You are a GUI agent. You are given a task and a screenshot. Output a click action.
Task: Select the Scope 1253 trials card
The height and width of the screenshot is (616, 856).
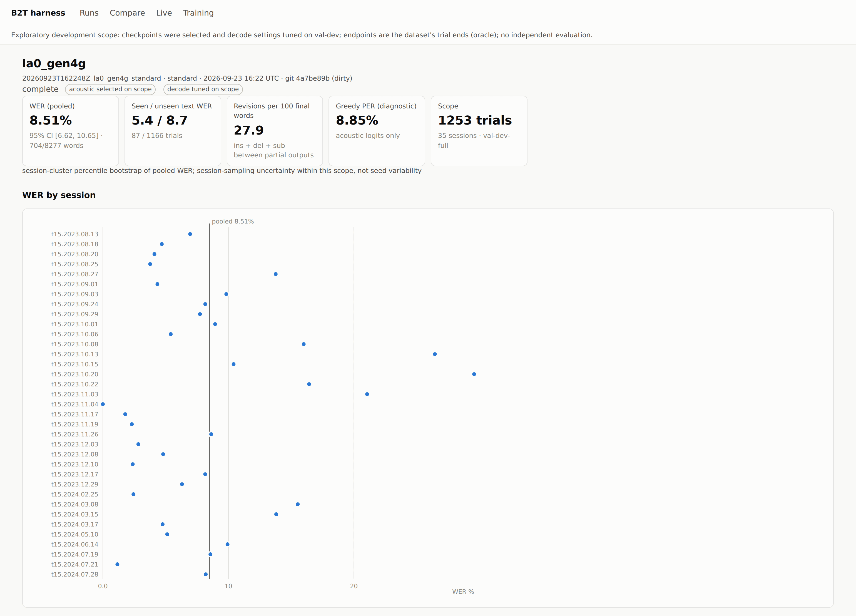(x=479, y=131)
